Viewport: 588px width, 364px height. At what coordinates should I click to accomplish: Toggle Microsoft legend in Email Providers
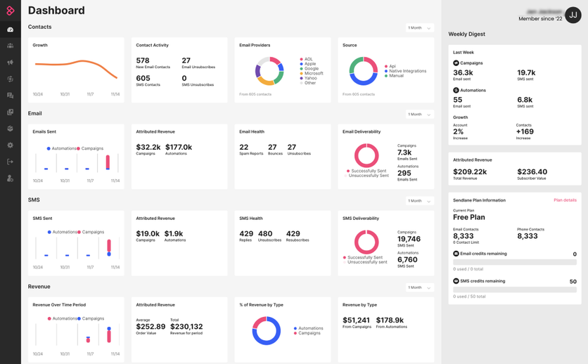tap(312, 73)
